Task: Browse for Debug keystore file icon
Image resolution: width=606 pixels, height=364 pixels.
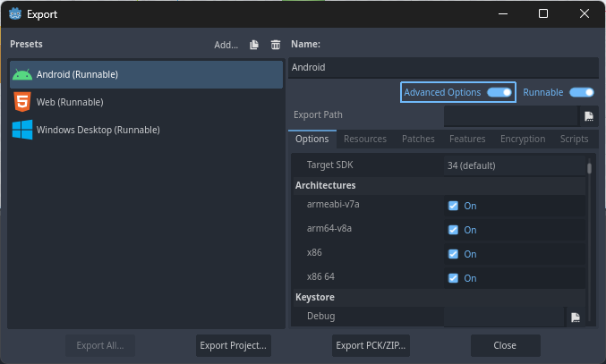Action: tap(576, 317)
